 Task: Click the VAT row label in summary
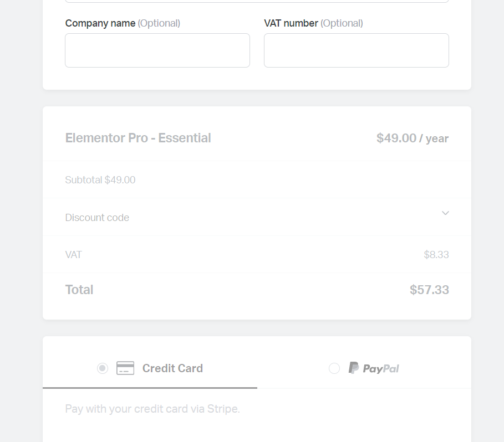coord(74,255)
